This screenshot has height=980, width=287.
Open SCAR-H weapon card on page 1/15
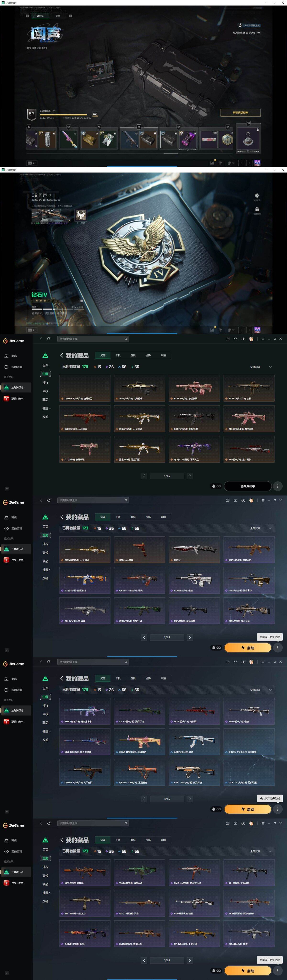[249, 388]
